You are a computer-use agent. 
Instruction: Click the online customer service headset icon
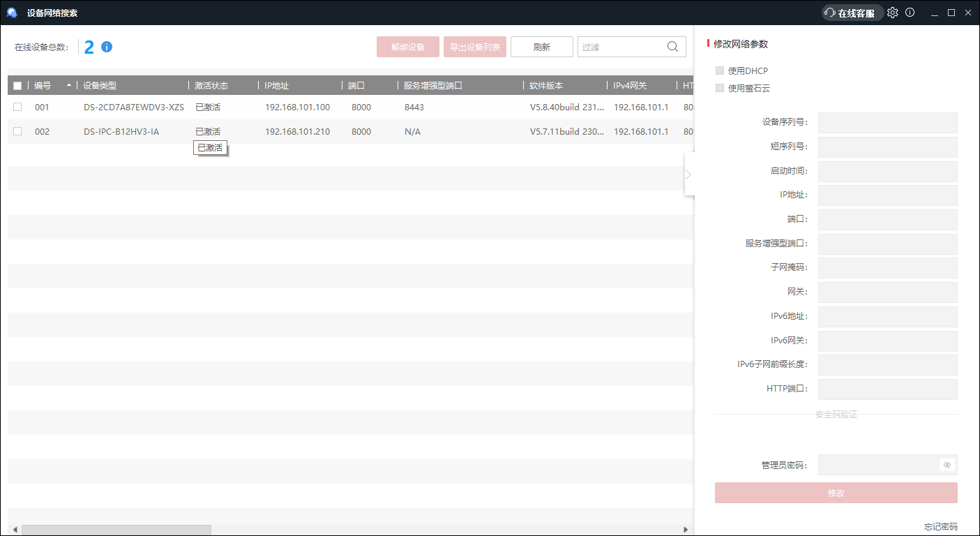[x=830, y=13]
